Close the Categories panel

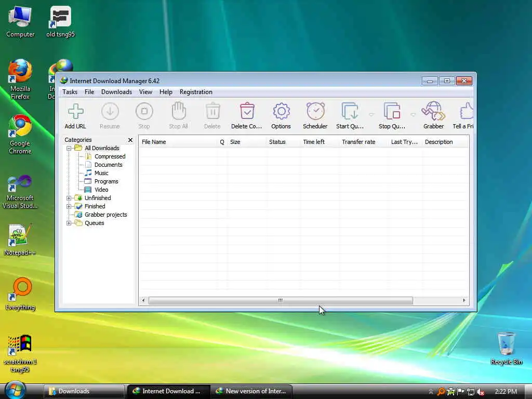pyautogui.click(x=130, y=140)
